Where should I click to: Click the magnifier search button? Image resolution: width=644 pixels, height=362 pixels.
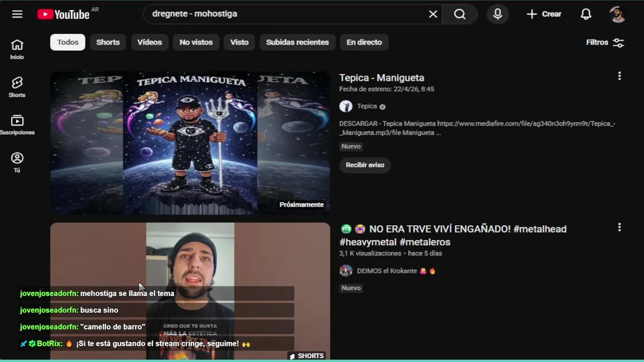(x=460, y=14)
